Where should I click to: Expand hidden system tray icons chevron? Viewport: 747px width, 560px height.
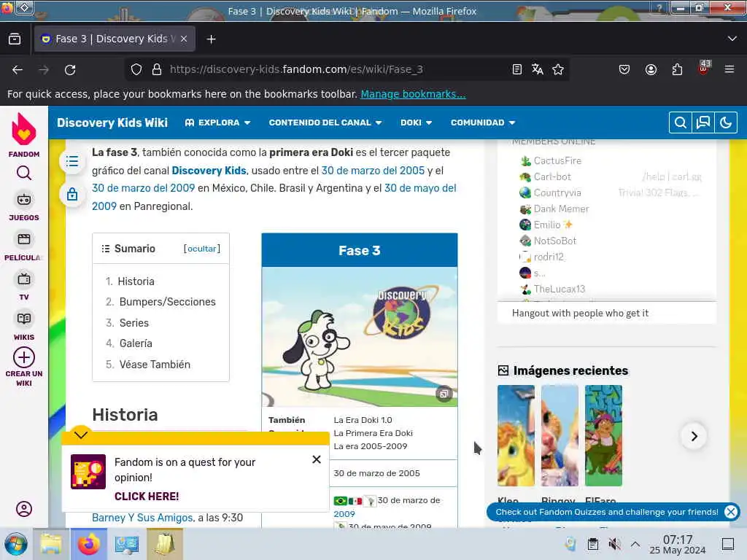point(635,544)
